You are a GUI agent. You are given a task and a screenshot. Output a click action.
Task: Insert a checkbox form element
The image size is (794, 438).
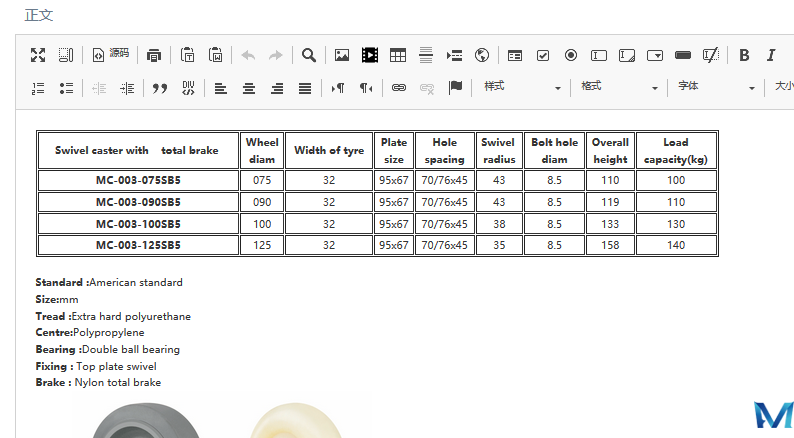[x=543, y=55]
